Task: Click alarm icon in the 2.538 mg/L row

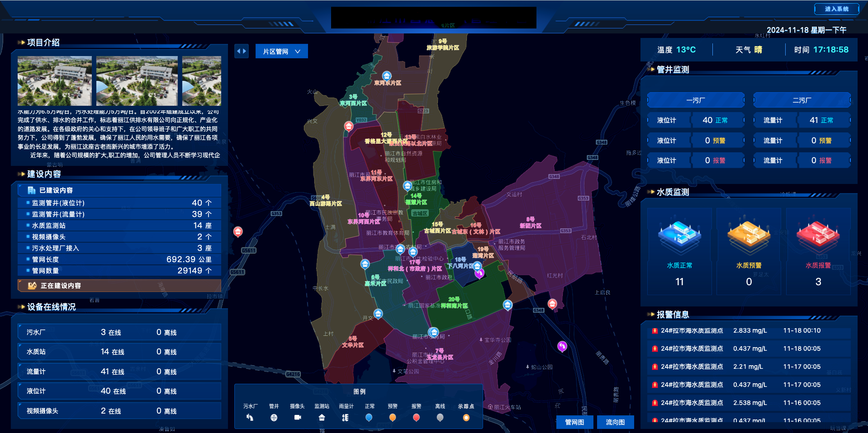Action: pyautogui.click(x=655, y=403)
